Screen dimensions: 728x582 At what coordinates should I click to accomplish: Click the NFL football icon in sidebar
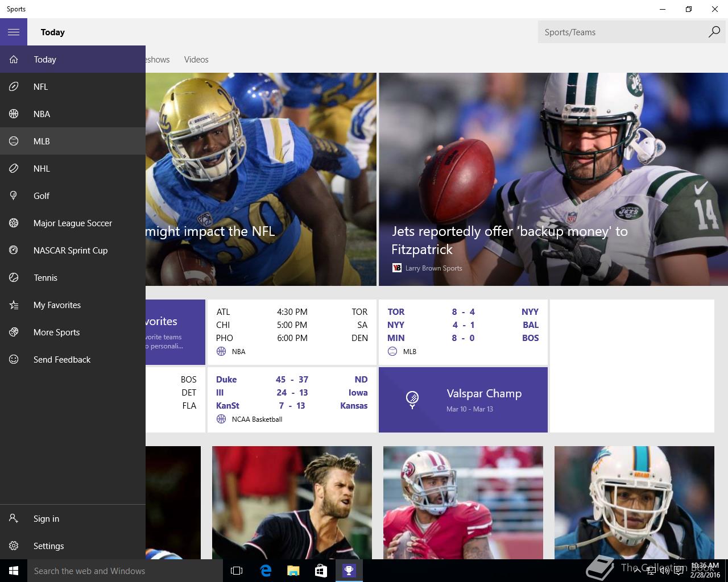14,86
